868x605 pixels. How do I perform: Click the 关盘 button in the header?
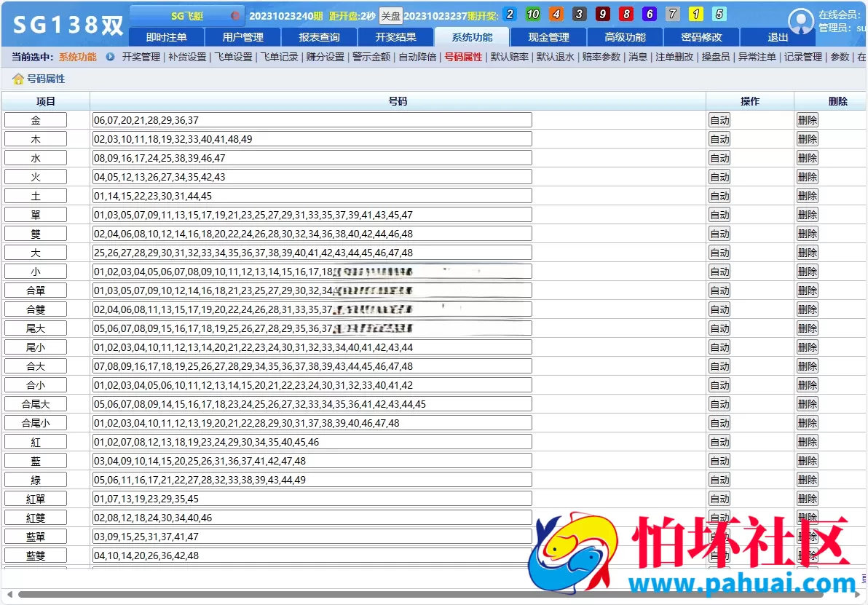tap(391, 15)
